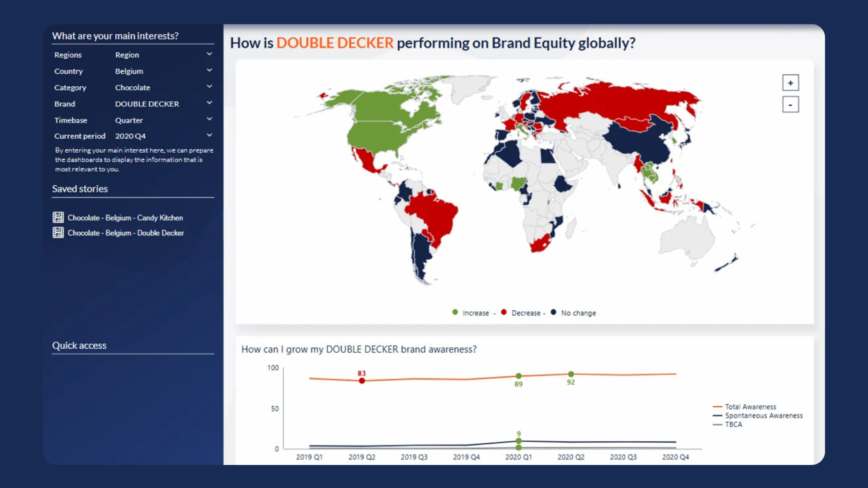Screen dimensions: 868x488
Task: Open Chocolate - Belgium - Double Decker story
Action: point(126,233)
